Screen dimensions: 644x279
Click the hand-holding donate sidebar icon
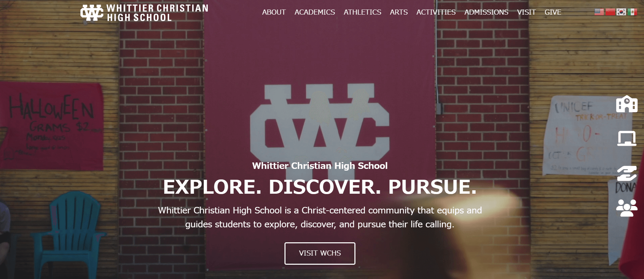[627, 173]
